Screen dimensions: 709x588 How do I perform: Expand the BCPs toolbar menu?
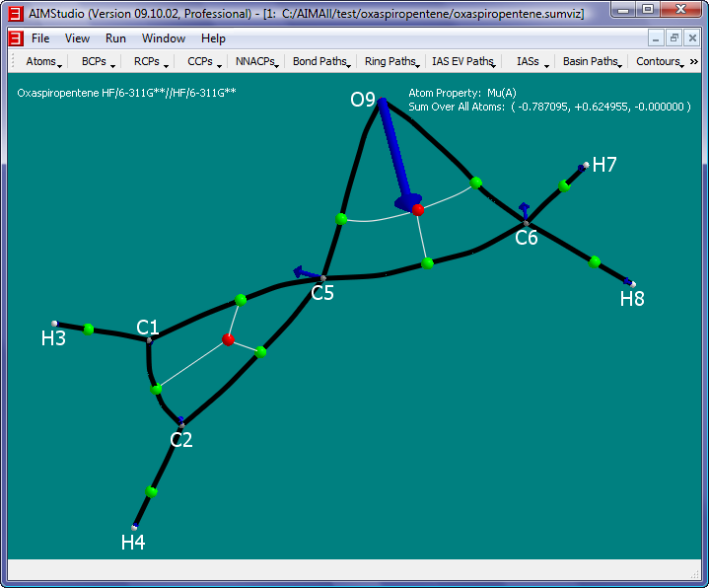pos(98,62)
